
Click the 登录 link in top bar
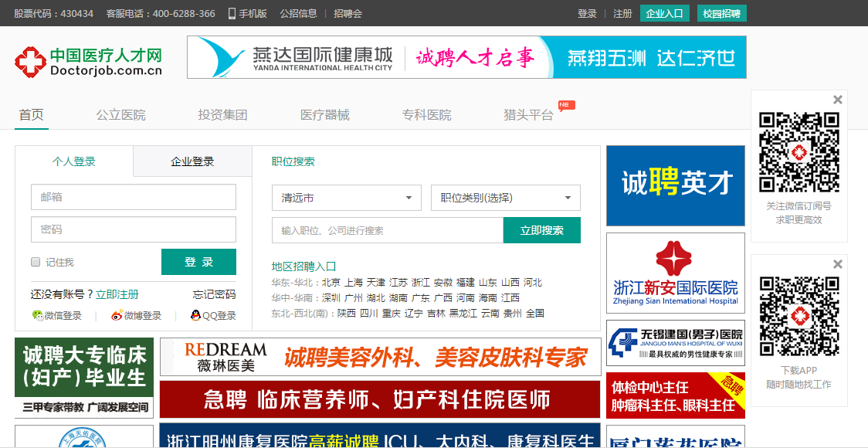tap(587, 13)
